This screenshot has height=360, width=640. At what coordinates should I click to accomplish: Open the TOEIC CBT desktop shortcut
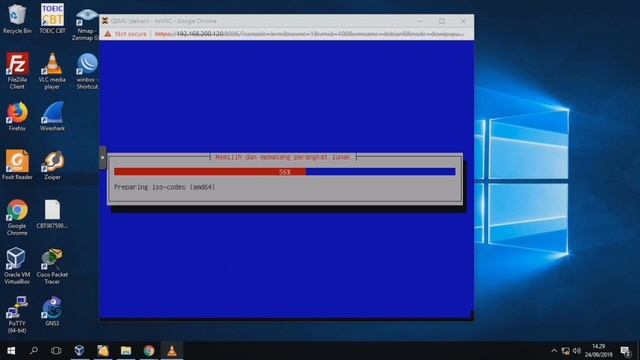tap(52, 19)
